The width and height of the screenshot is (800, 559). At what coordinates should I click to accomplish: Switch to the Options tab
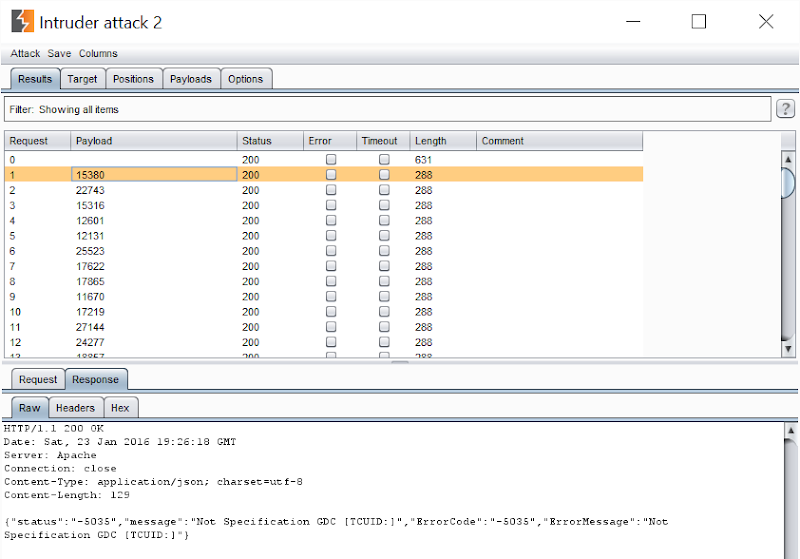point(245,79)
